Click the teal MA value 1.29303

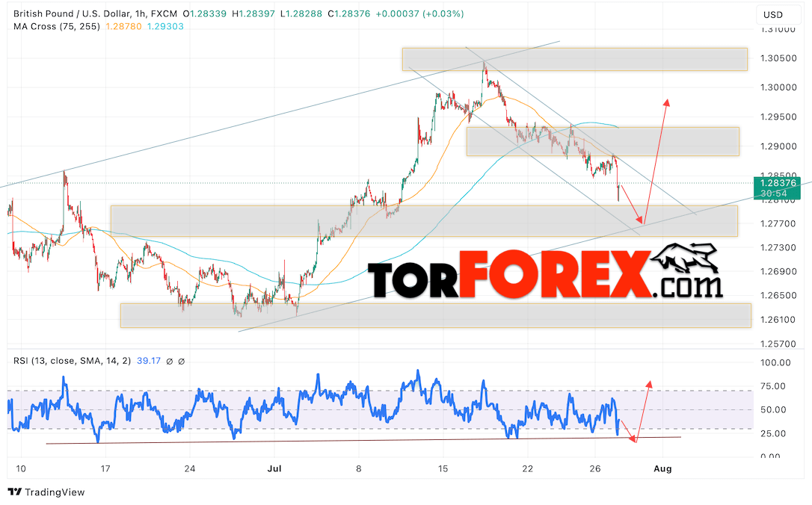click(x=165, y=26)
